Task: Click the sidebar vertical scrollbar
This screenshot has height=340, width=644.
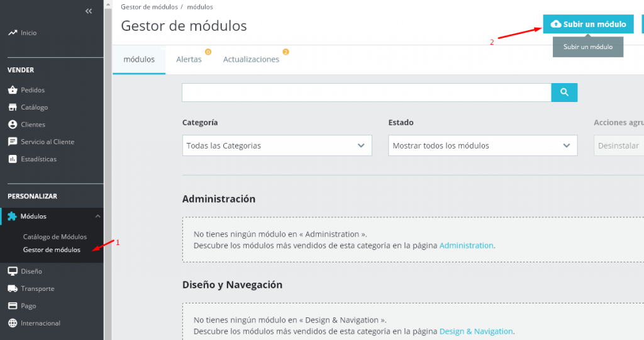Action: [x=108, y=173]
